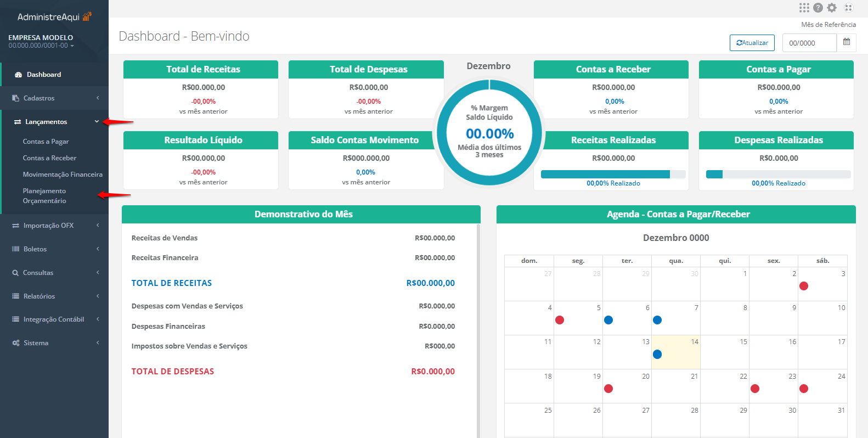
Task: Click the calendar icon beside reference month
Action: pyautogui.click(x=847, y=42)
